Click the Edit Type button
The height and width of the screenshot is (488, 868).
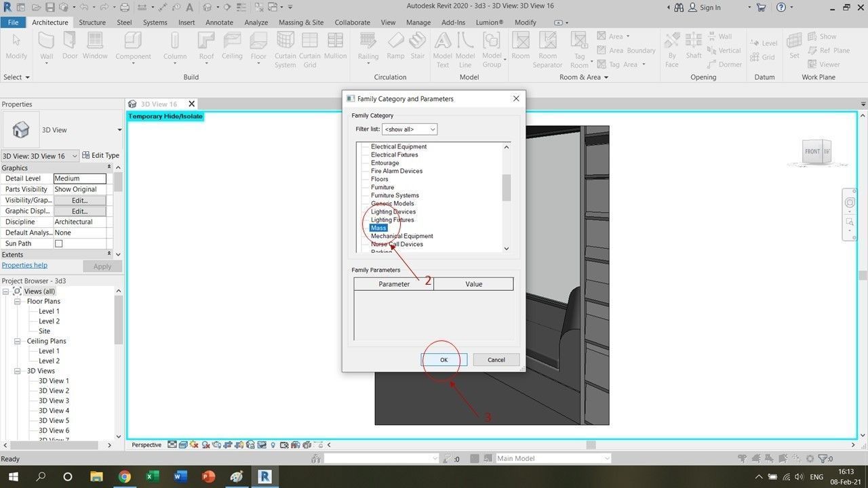pyautogui.click(x=100, y=156)
